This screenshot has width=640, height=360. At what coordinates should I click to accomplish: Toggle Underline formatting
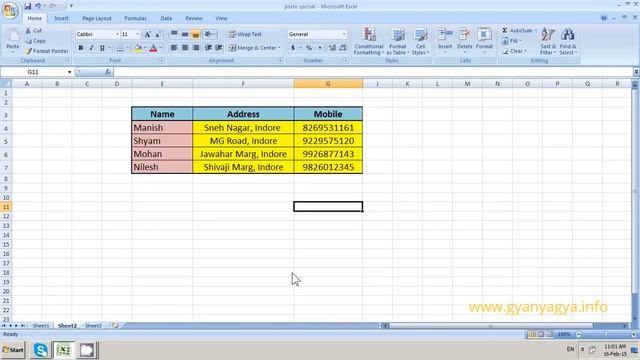tap(102, 48)
